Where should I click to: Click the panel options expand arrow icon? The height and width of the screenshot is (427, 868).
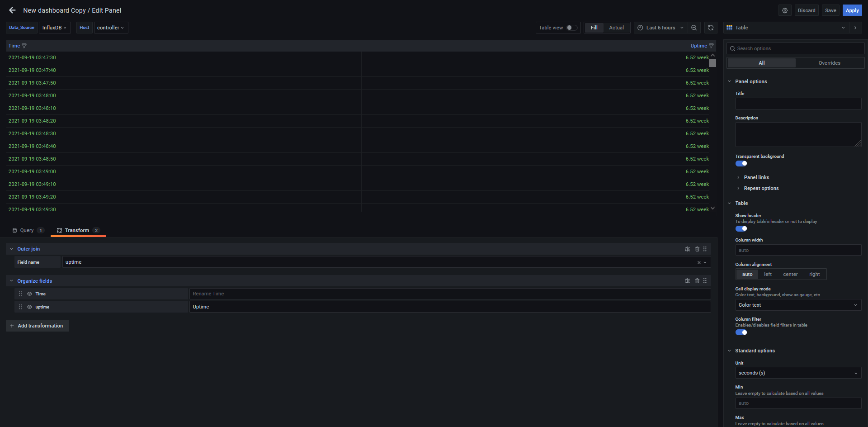tap(855, 28)
